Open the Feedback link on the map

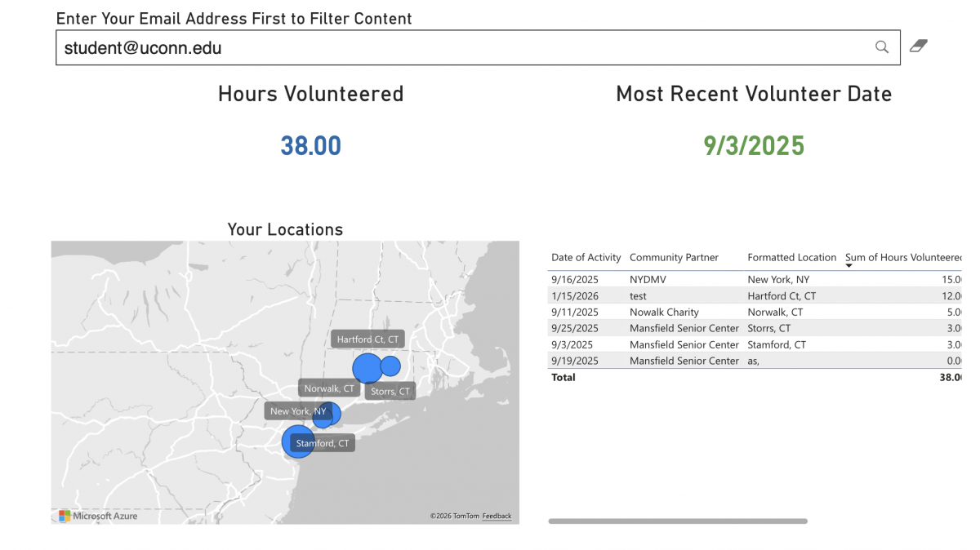pyautogui.click(x=497, y=516)
